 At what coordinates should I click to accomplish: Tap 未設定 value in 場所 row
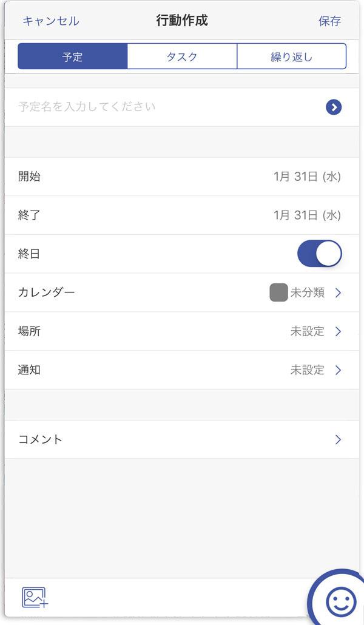[308, 331]
